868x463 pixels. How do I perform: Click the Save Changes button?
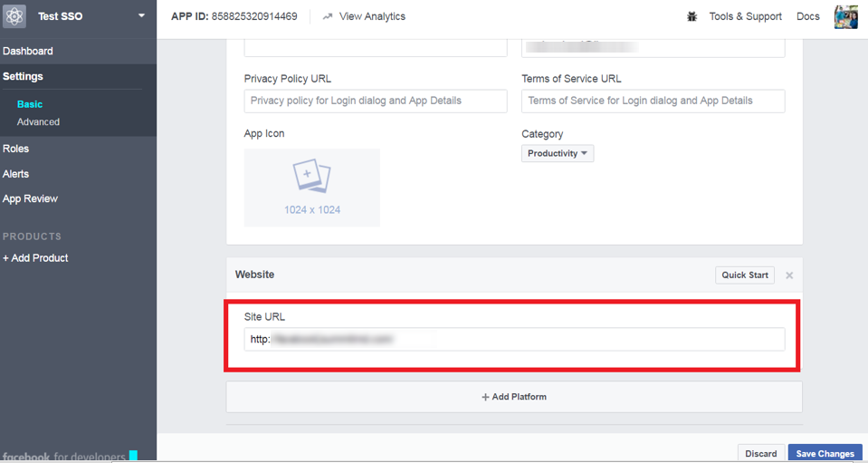pyautogui.click(x=825, y=453)
